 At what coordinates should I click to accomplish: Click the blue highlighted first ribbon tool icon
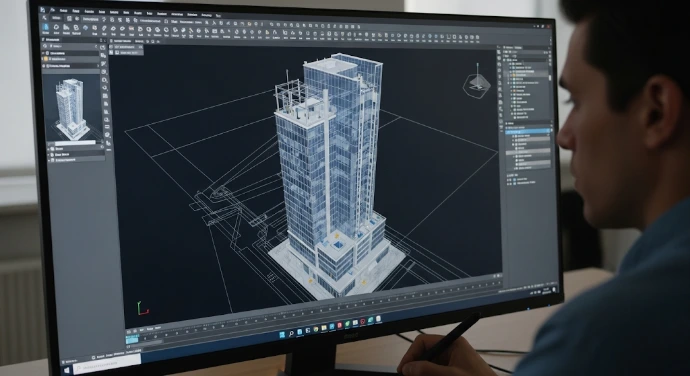45,28
